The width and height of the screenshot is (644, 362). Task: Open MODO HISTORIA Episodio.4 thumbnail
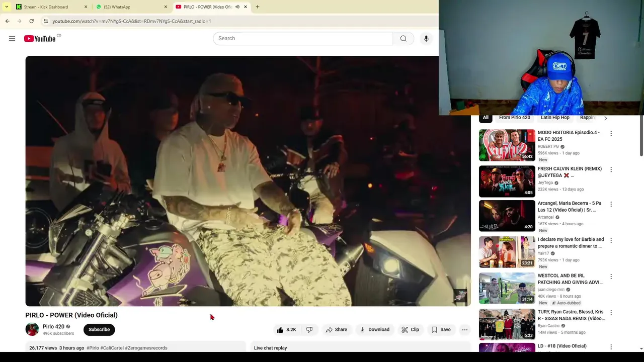coord(507,145)
